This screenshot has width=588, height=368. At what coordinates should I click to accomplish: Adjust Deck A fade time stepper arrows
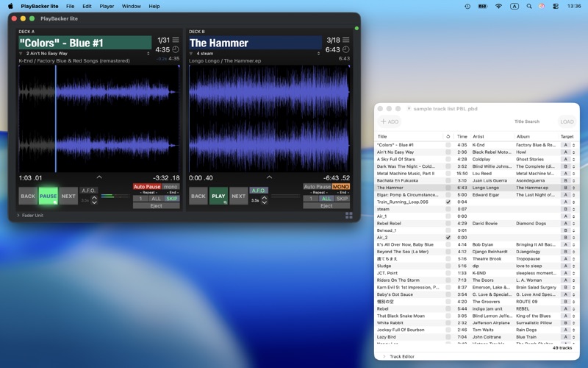click(95, 200)
